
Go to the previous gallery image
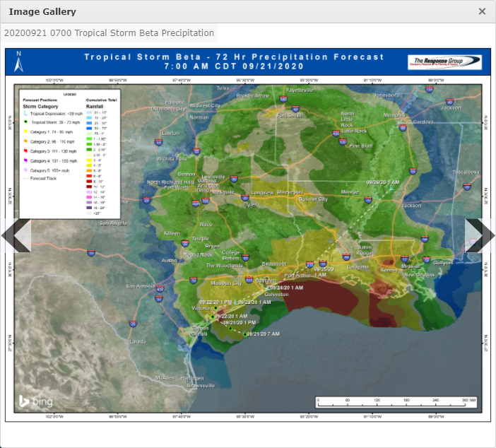(x=16, y=235)
